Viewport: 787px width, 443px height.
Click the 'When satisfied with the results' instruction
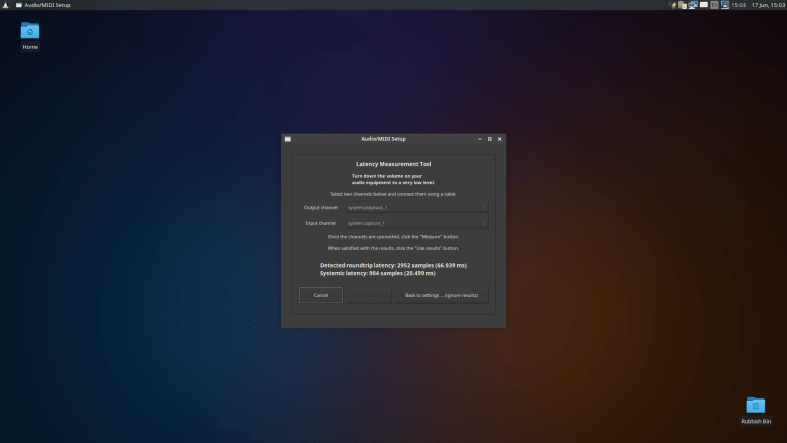click(x=393, y=248)
